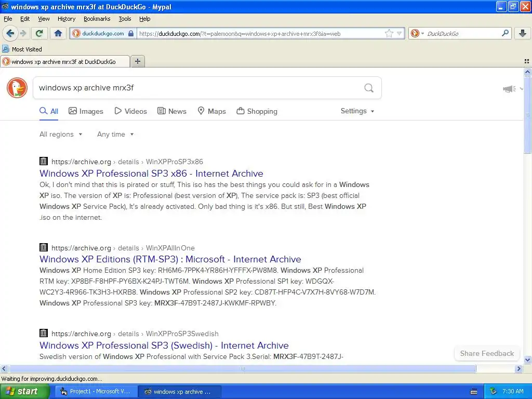Switch to the Shopping results tab
The image size is (532, 399).
click(x=257, y=111)
